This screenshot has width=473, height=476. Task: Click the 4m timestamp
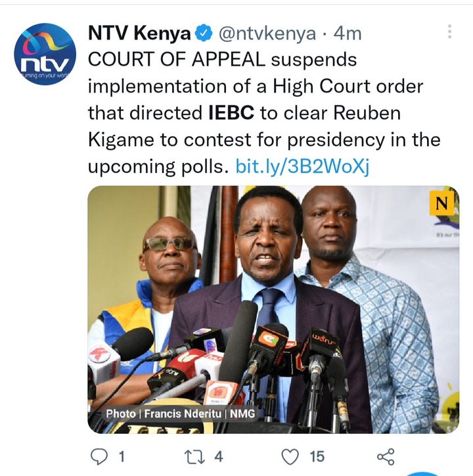tap(348, 34)
